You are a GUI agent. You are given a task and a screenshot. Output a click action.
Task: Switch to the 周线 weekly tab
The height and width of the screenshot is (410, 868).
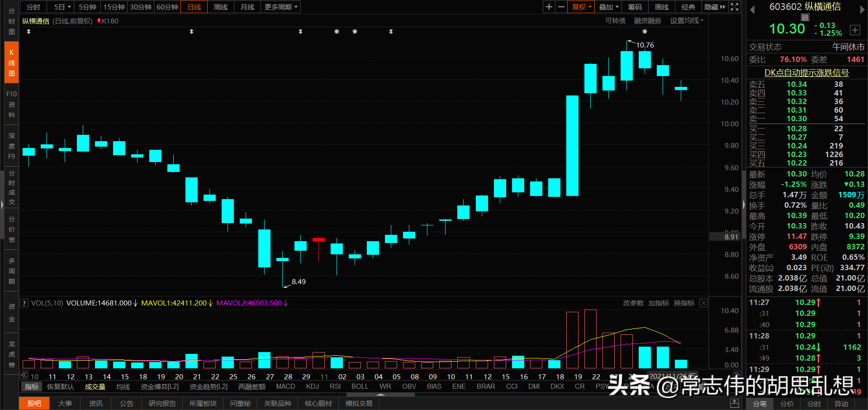click(220, 7)
